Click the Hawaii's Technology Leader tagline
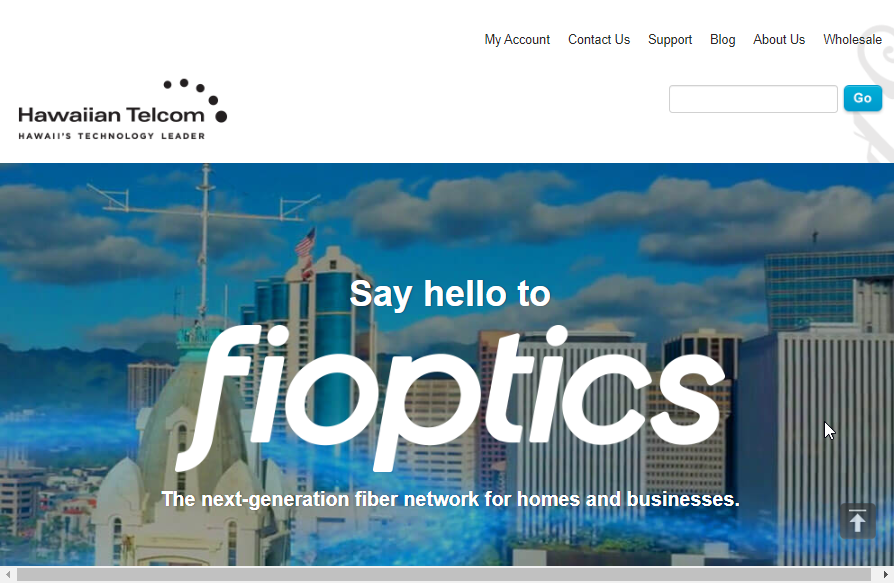Viewport: 894px width, 583px height. tap(112, 136)
